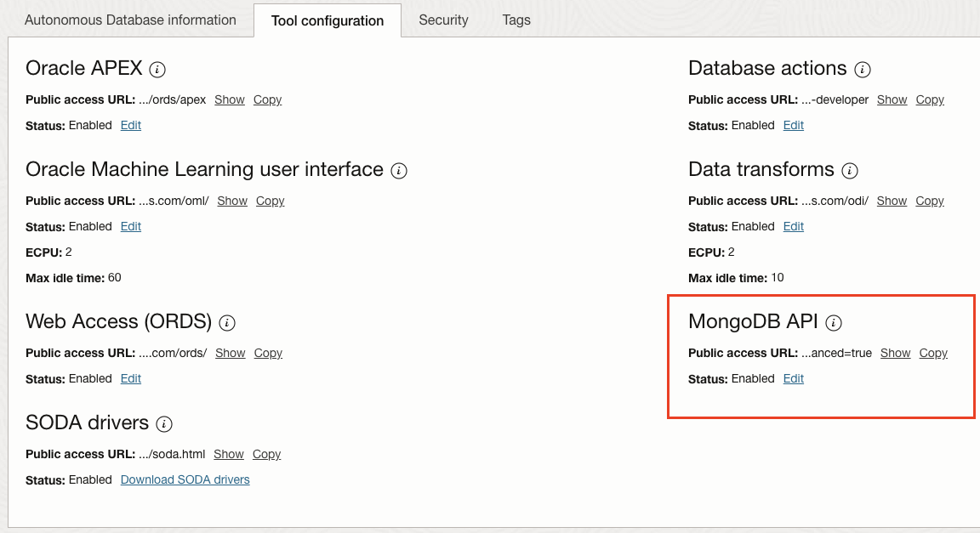Image resolution: width=980 pixels, height=533 pixels.
Task: Download SODA drivers link
Action: click(x=185, y=479)
